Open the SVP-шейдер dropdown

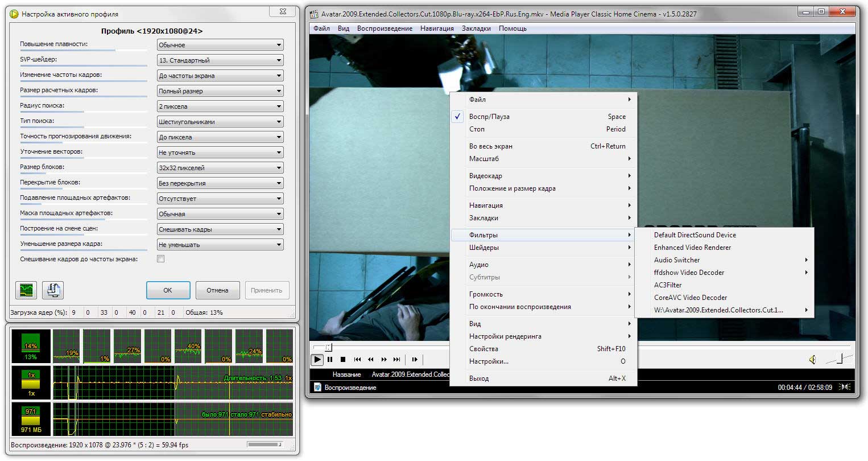point(220,60)
